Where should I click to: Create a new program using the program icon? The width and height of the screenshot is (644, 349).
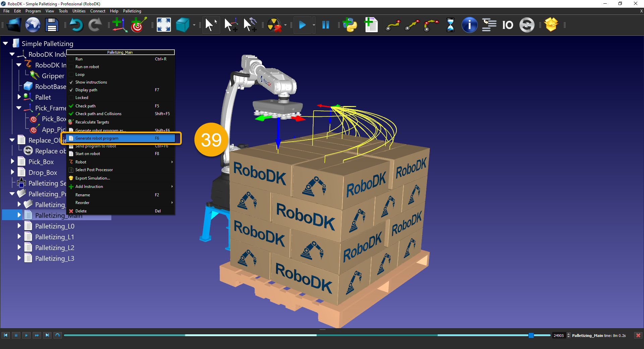tap(371, 25)
